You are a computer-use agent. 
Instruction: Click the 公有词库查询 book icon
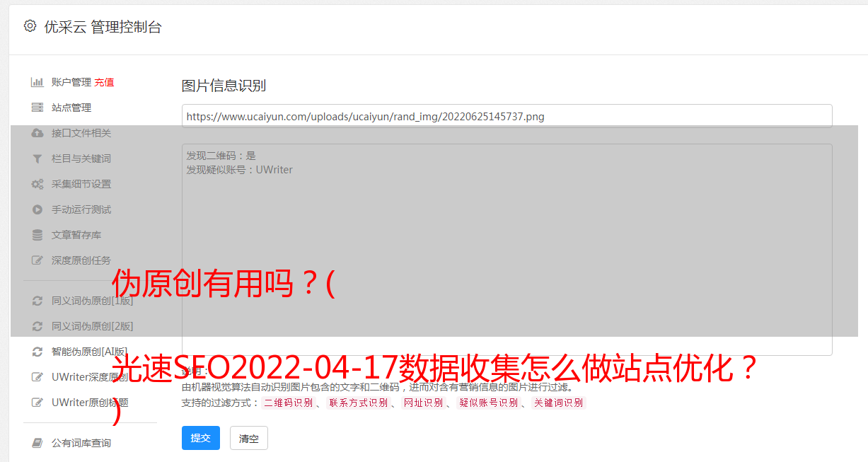pyautogui.click(x=37, y=443)
